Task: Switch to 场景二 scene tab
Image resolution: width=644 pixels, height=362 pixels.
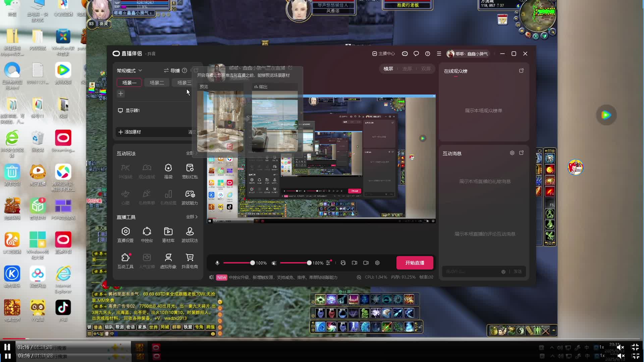Action: click(157, 83)
